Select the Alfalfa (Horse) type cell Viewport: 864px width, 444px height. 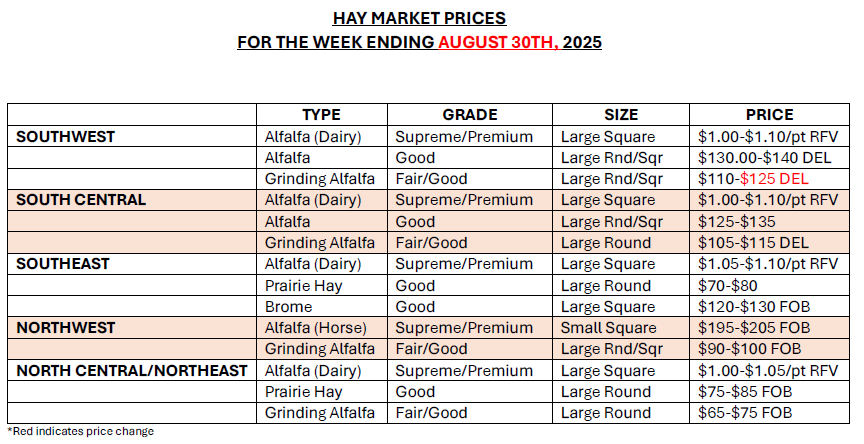tap(312, 328)
